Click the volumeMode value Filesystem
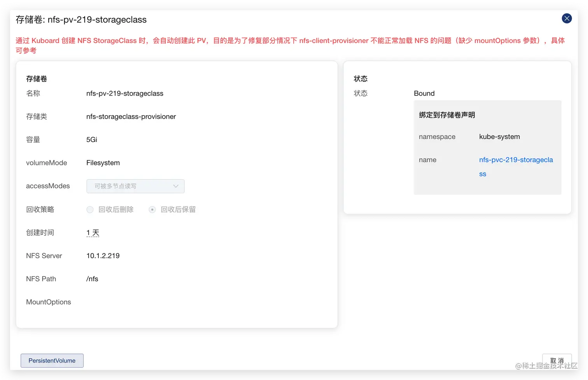 (x=103, y=163)
